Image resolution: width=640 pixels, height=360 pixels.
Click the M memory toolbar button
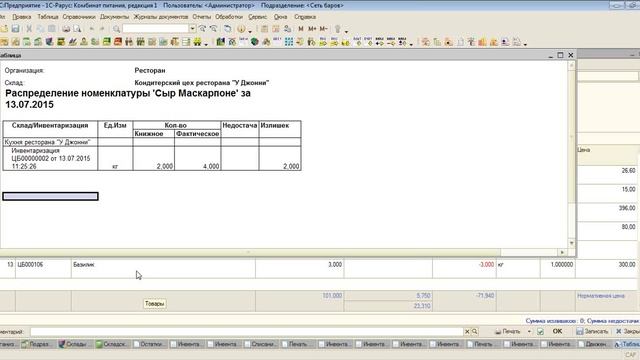pyautogui.click(x=301, y=29)
